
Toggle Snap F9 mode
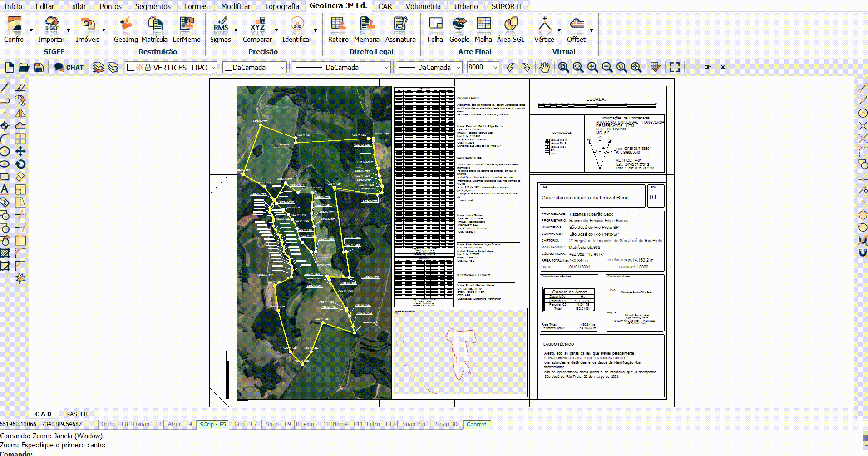tap(278, 424)
